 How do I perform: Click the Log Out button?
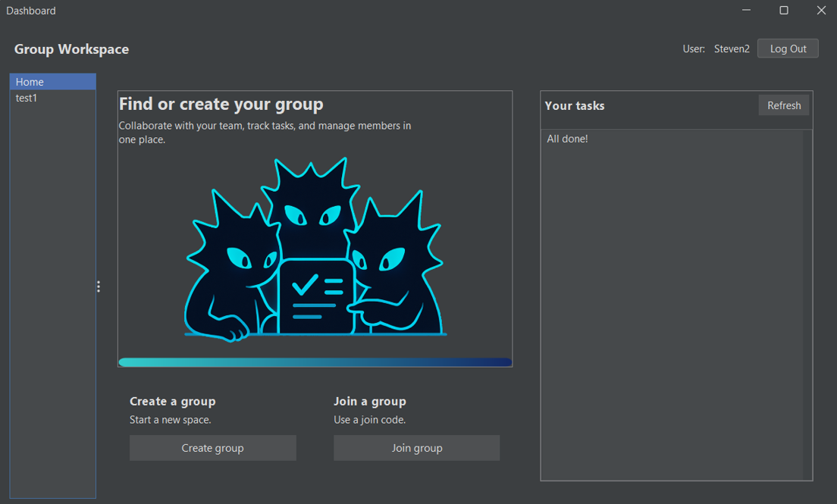click(788, 49)
